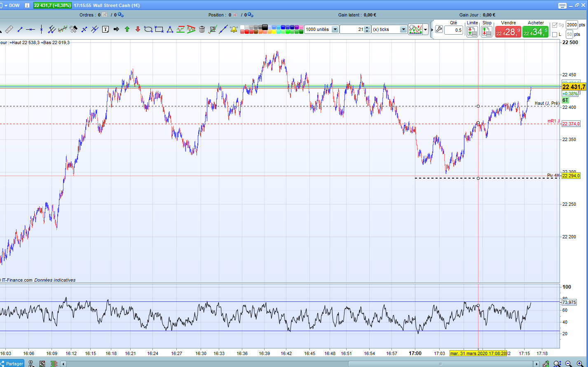588x367 pixels.
Task: Click the scrollbar right arrow
Action: pos(536,364)
